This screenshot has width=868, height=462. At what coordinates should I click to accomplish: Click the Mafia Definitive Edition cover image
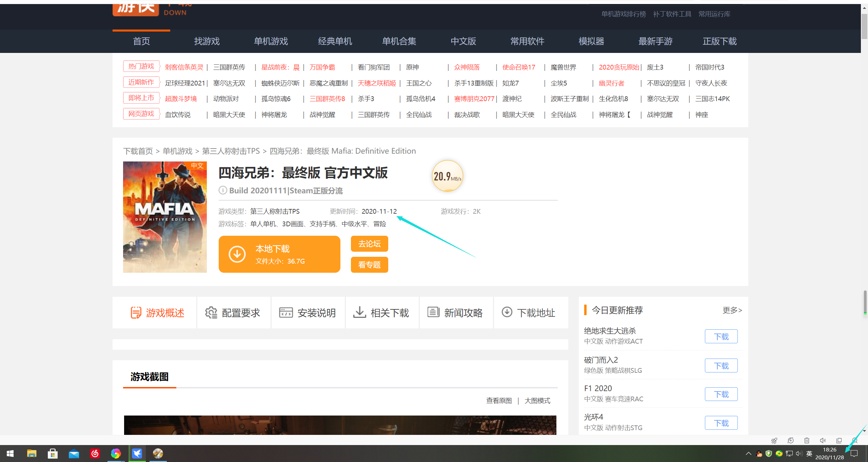pyautogui.click(x=165, y=217)
